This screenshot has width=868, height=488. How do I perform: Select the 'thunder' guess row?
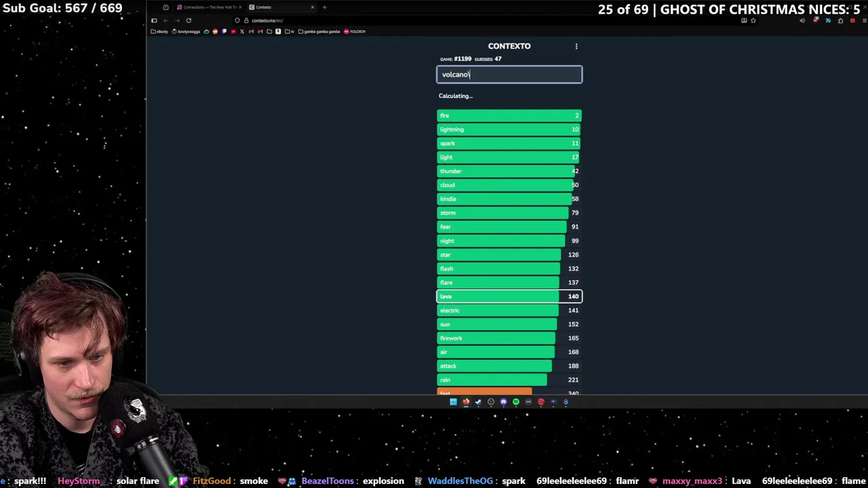[x=509, y=171]
